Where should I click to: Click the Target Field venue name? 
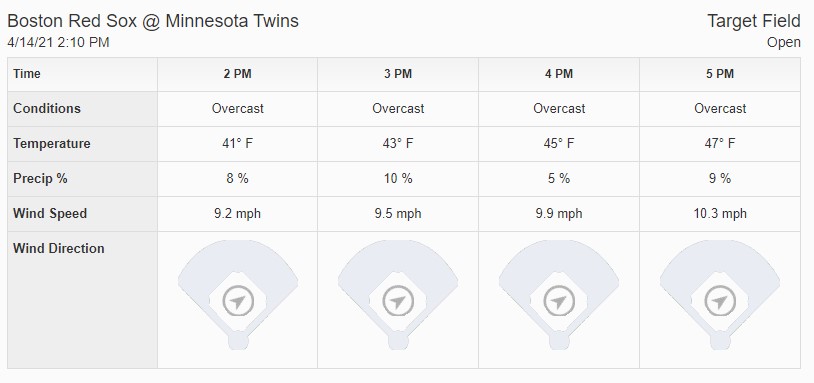(x=754, y=21)
